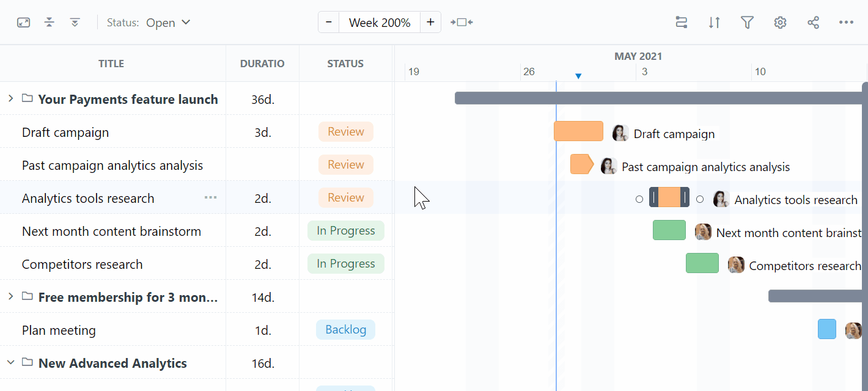Click green Next month content brainstorm bar
Screen dimensions: 868x391
click(x=669, y=230)
